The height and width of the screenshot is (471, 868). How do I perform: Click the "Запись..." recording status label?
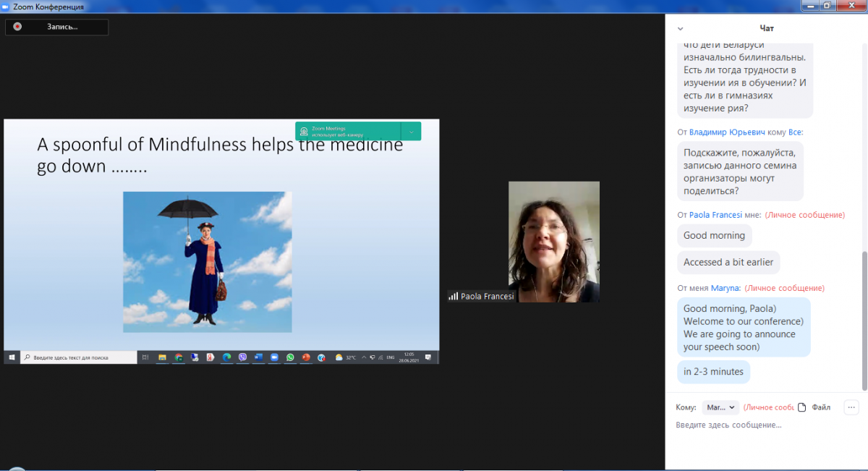point(62,27)
